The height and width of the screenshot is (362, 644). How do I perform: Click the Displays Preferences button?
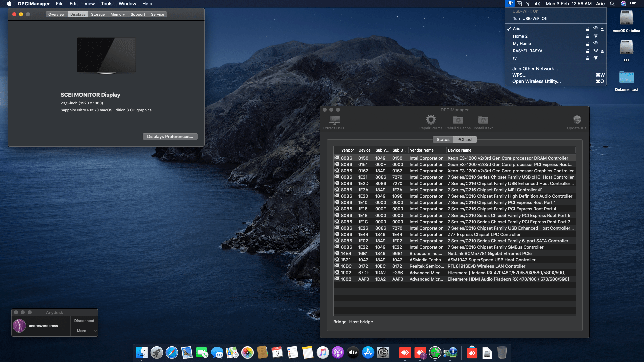click(170, 136)
